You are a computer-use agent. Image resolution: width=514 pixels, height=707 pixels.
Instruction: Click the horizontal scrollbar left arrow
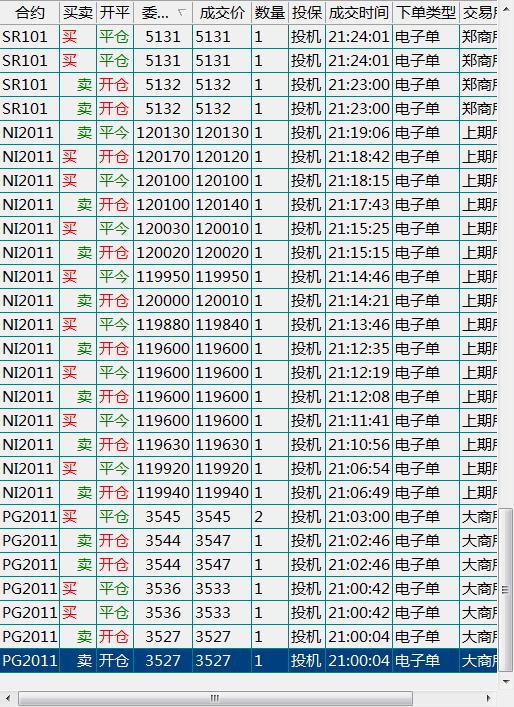coord(9,698)
